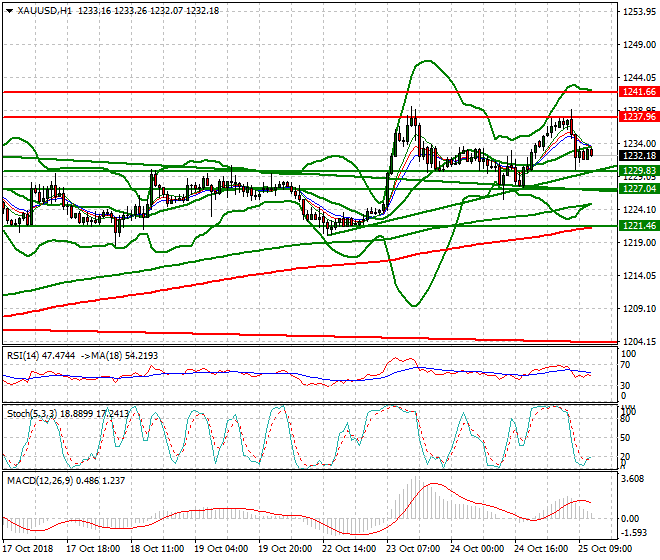Click the 1214.05 price scale value
The width and height of the screenshot is (660, 560).
point(639,276)
